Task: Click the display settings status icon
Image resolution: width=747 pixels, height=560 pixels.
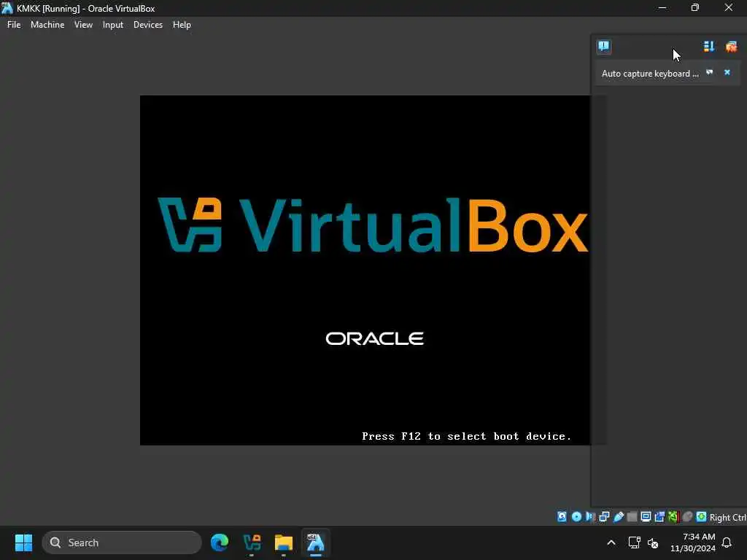Action: (646, 517)
